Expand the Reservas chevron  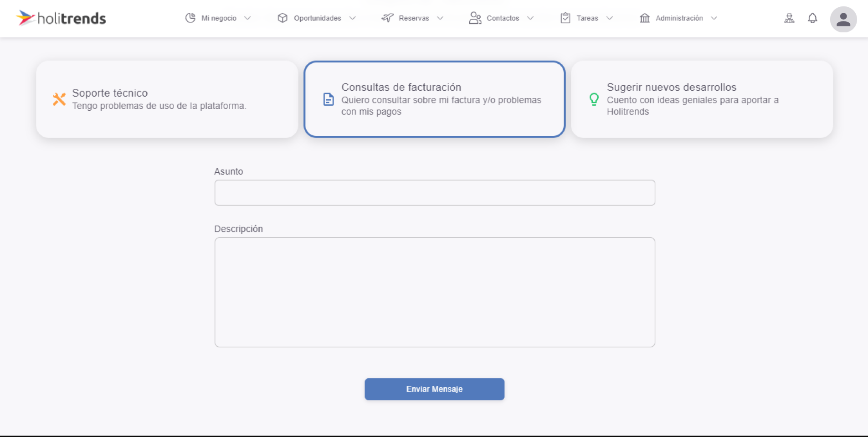(x=440, y=18)
